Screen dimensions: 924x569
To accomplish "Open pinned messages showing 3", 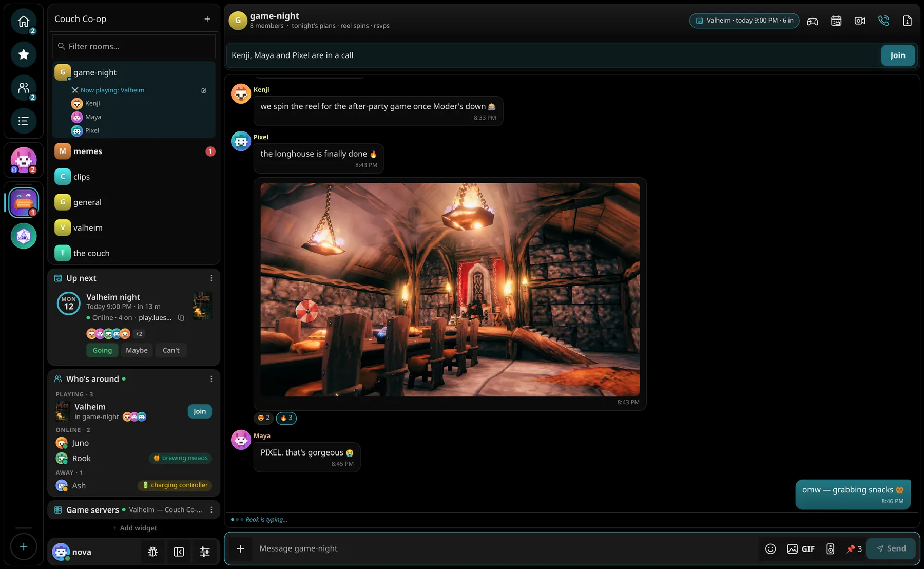I will 854,549.
